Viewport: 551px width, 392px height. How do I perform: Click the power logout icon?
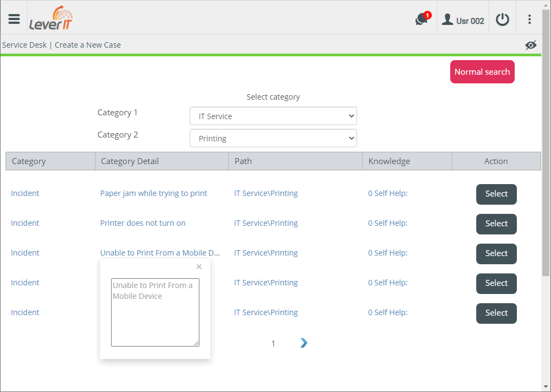pos(502,19)
